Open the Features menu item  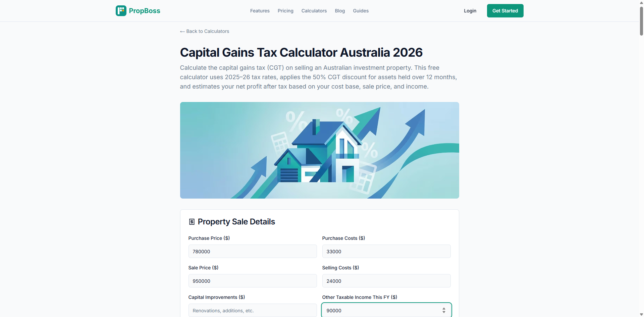pos(260,11)
